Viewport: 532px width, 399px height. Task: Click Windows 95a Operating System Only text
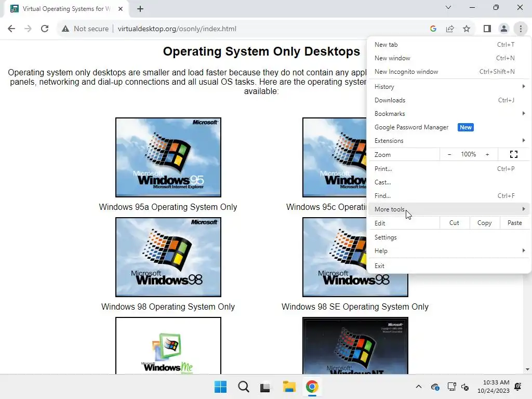coord(168,207)
